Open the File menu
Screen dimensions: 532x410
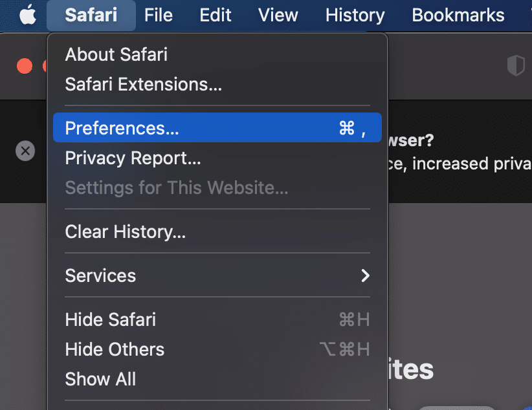(158, 14)
